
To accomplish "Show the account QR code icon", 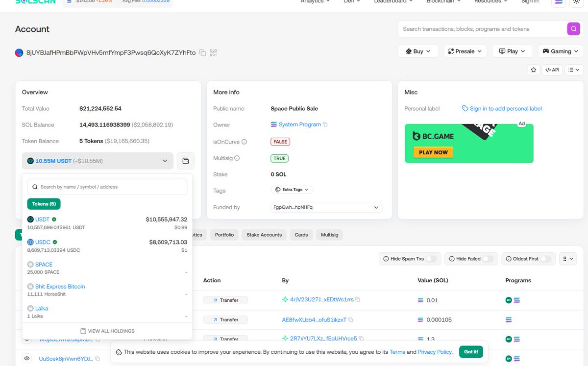I will pos(213,52).
